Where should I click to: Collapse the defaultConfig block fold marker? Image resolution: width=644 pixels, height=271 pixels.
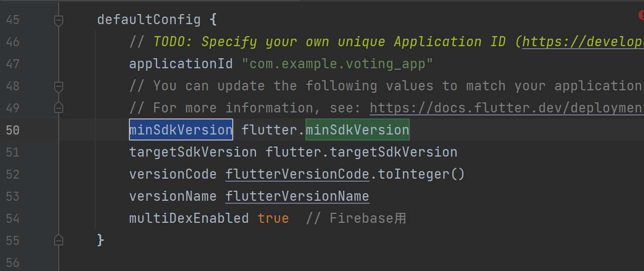59,21
